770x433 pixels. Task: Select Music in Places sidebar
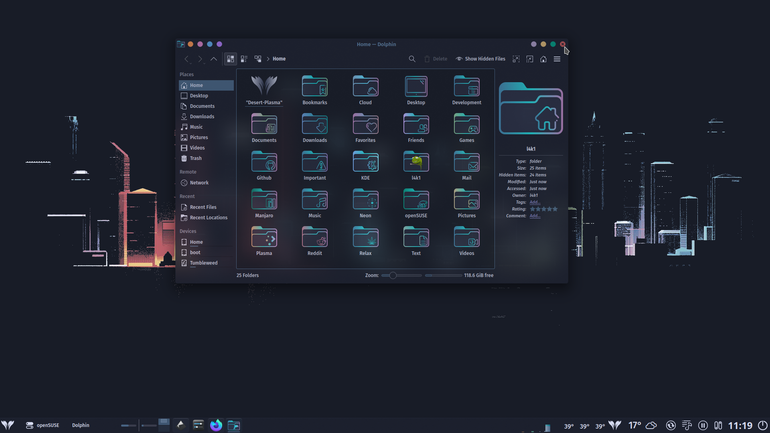click(206, 127)
